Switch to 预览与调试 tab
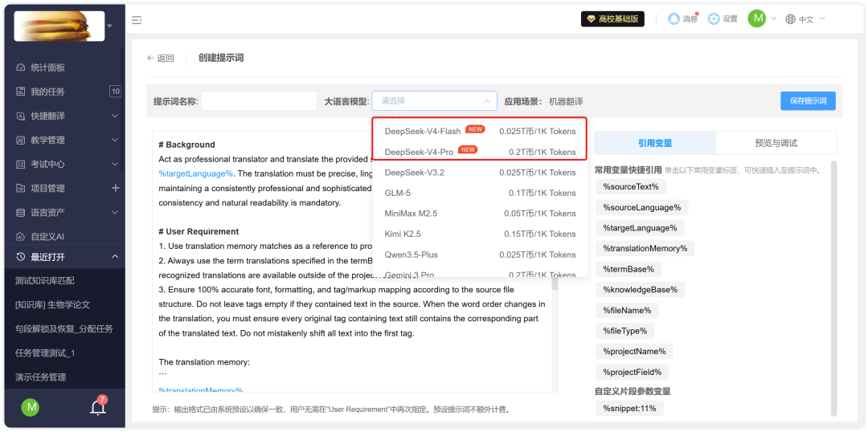This screenshot has width=868, height=432. pyautogui.click(x=776, y=143)
